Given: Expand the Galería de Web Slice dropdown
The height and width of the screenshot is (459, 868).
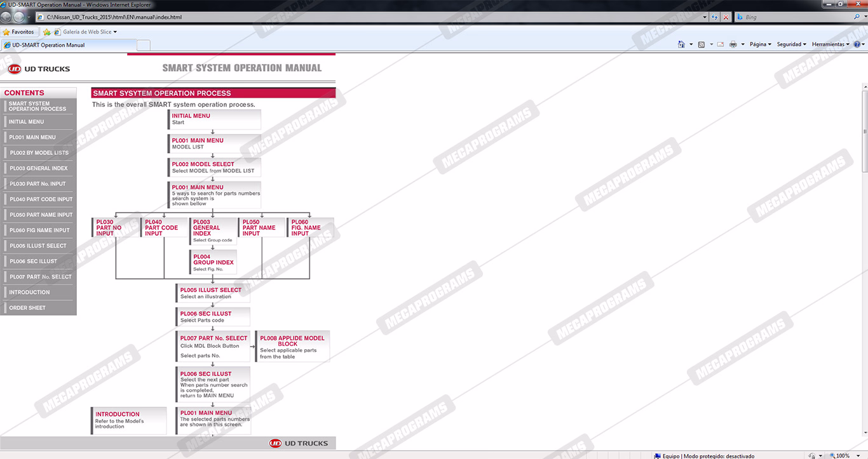Looking at the screenshot, I should [x=115, y=32].
